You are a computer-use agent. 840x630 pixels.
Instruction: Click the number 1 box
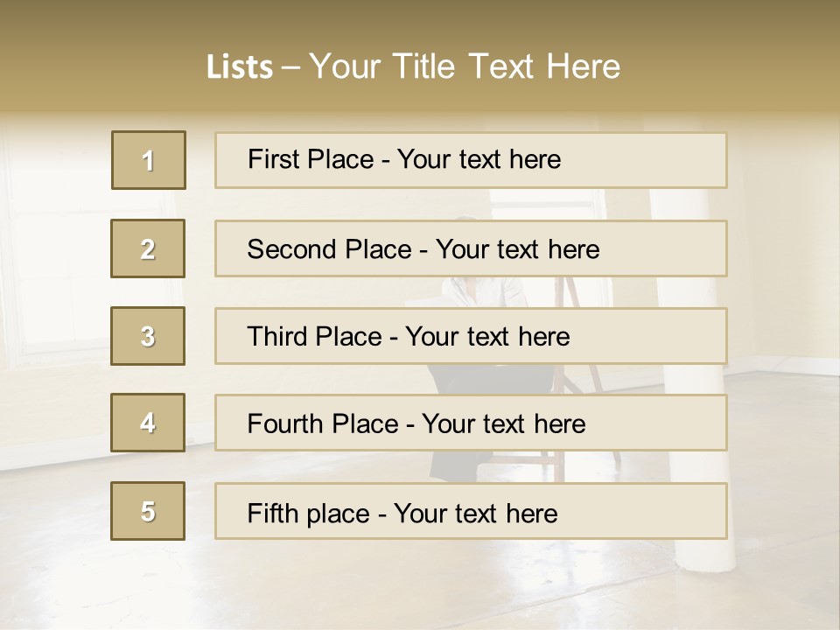point(149,160)
